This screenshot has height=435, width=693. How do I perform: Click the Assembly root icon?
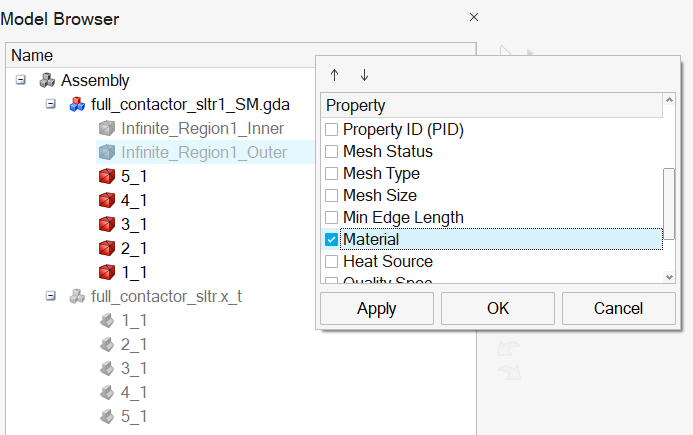click(47, 80)
